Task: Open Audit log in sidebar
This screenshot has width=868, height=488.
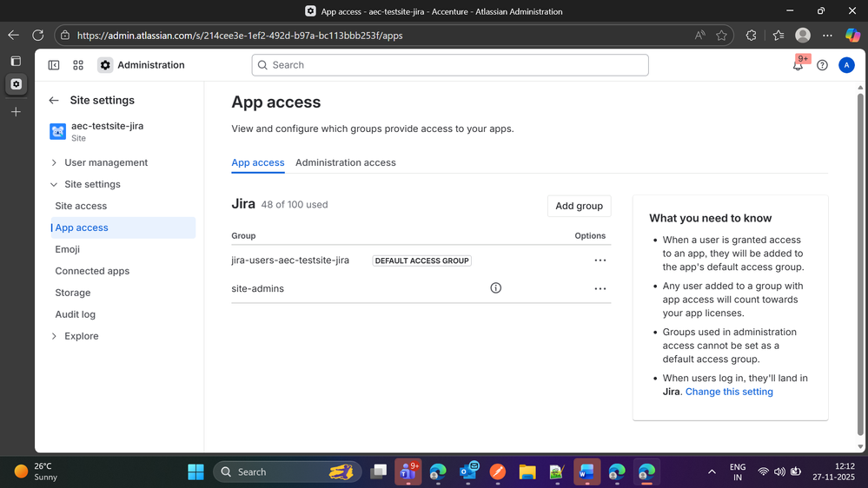Action: pos(76,314)
